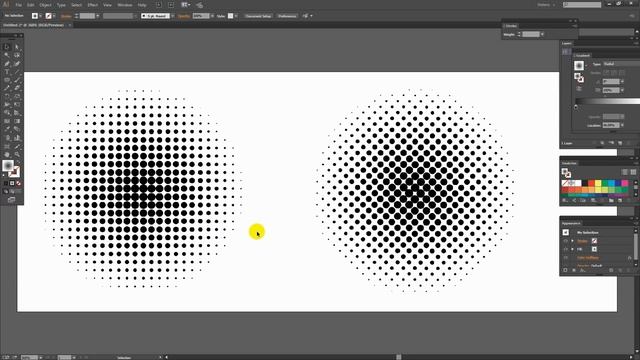640x360 pixels.
Task: Select the Lasso tool
Action: pyautogui.click(x=17, y=55)
